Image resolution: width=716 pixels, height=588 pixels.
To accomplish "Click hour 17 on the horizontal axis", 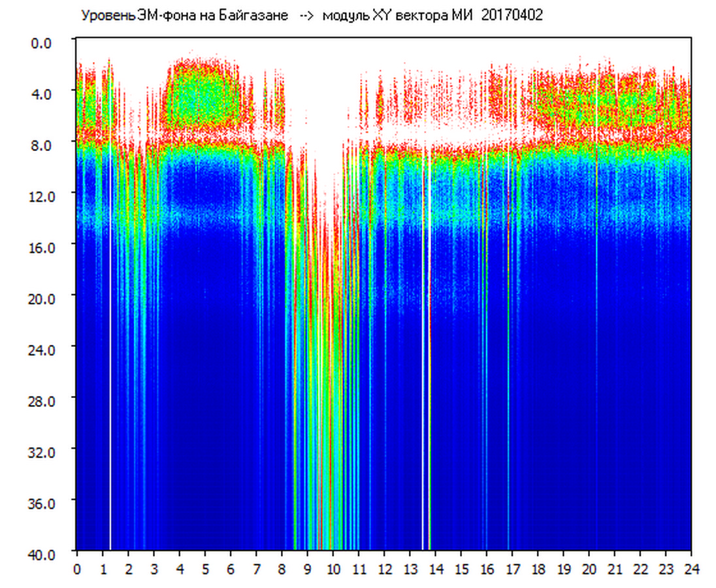I will (512, 568).
